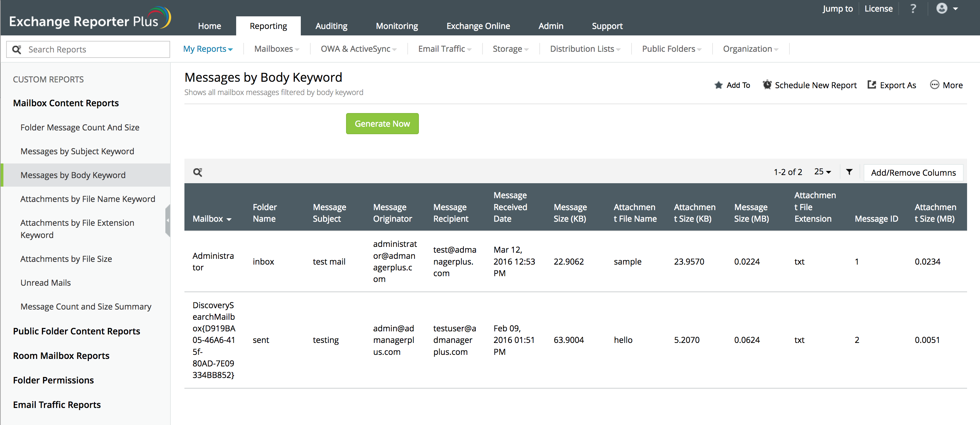This screenshot has width=980, height=425.
Task: Click the Add/Remove Columns button
Action: [x=913, y=173]
